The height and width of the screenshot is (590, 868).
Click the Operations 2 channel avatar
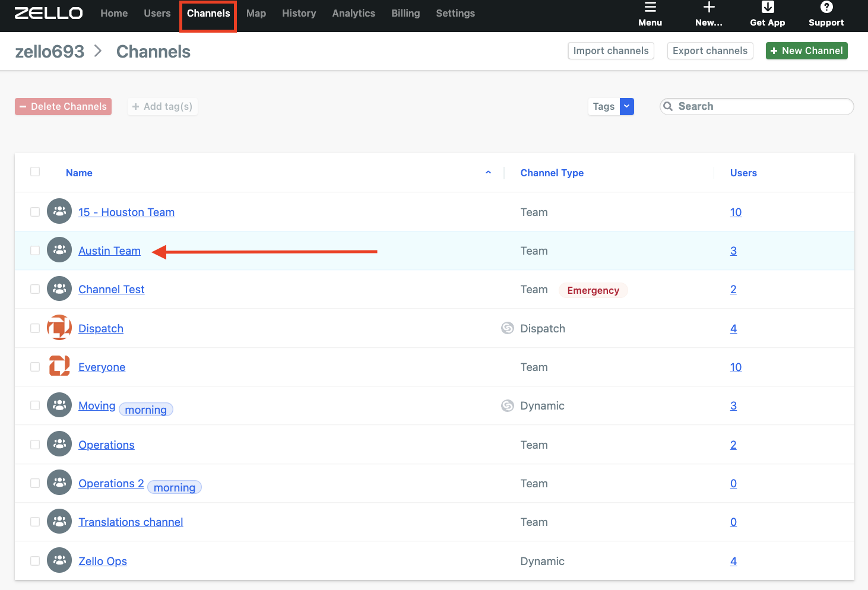point(59,483)
